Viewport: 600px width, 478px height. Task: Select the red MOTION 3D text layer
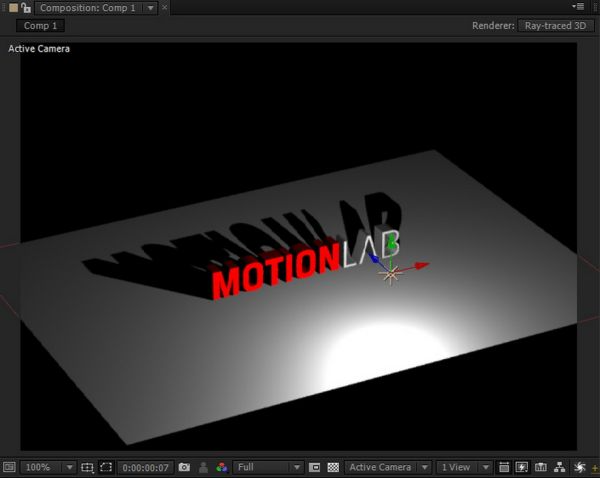tap(276, 271)
